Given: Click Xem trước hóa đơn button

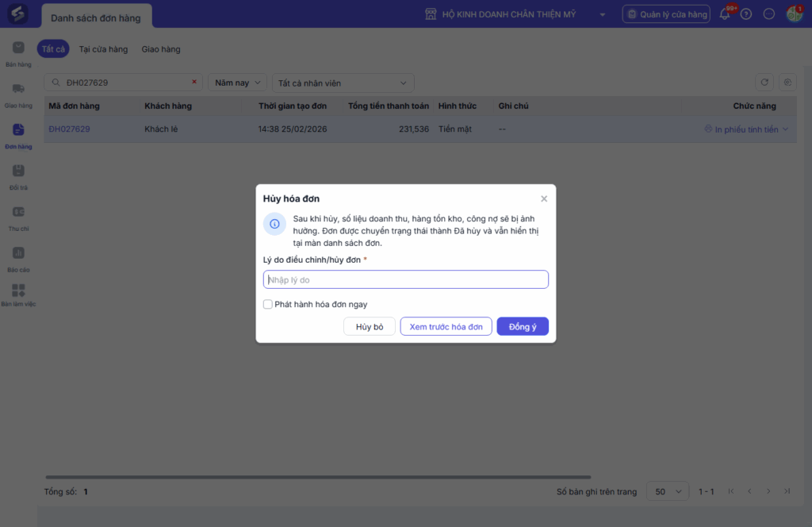Looking at the screenshot, I should click(446, 326).
